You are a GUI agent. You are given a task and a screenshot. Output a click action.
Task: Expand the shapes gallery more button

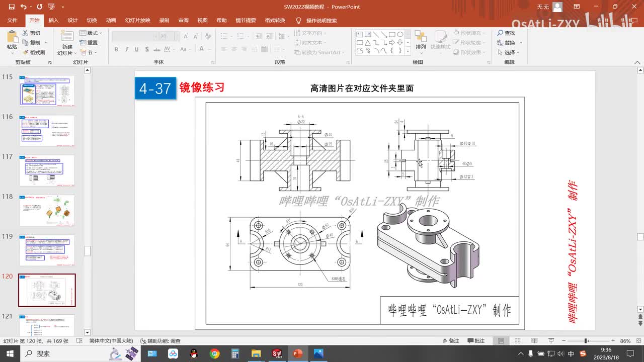(408, 51)
